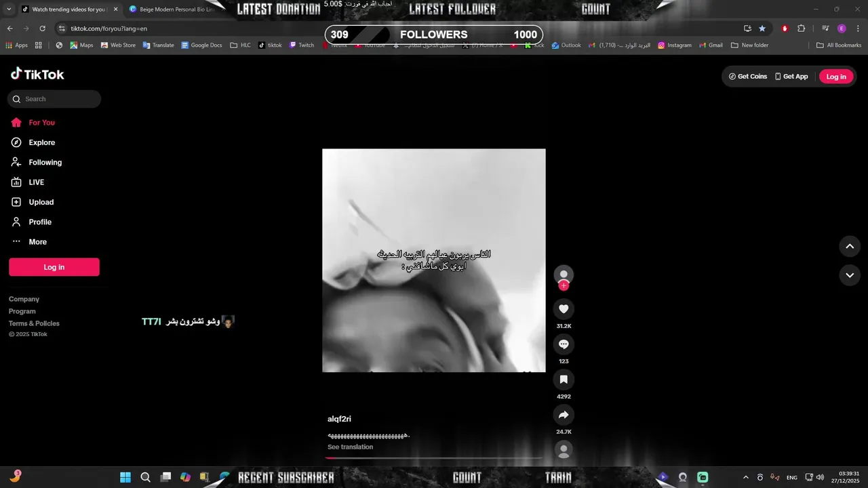Focus the TikTok search box
The height and width of the screenshot is (488, 868).
54,99
